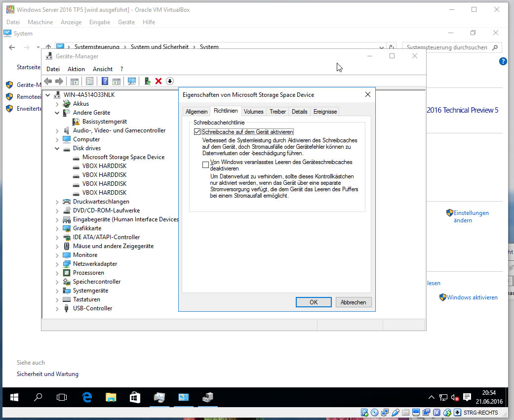Click the Back arrow in Geräte-Manager toolbar
This screenshot has height=420, width=514.
tap(48, 81)
